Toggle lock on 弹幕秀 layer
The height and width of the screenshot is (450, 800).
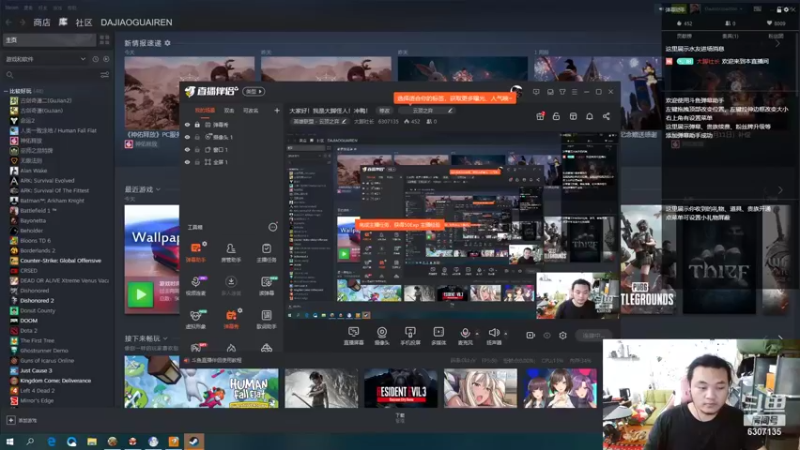(197, 125)
